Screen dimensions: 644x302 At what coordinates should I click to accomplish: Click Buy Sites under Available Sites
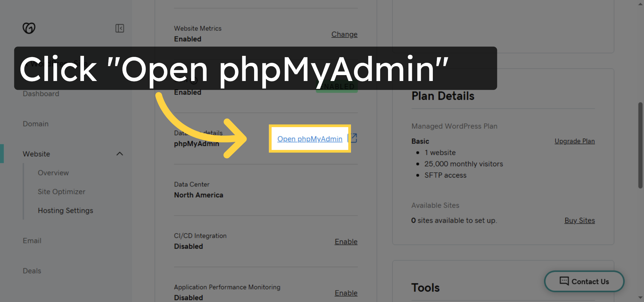point(579,220)
